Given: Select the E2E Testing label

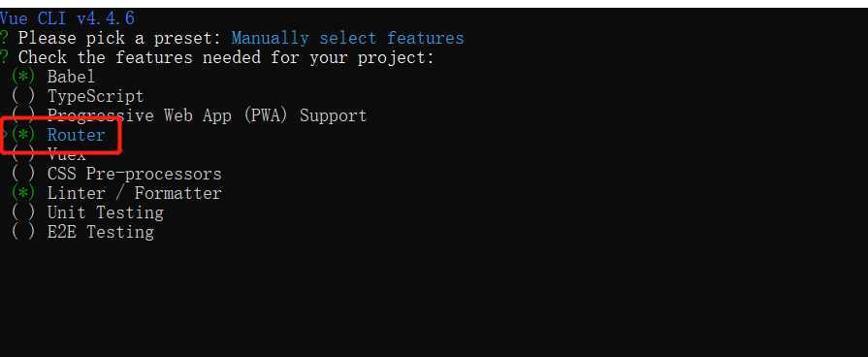Looking at the screenshot, I should 100,232.
